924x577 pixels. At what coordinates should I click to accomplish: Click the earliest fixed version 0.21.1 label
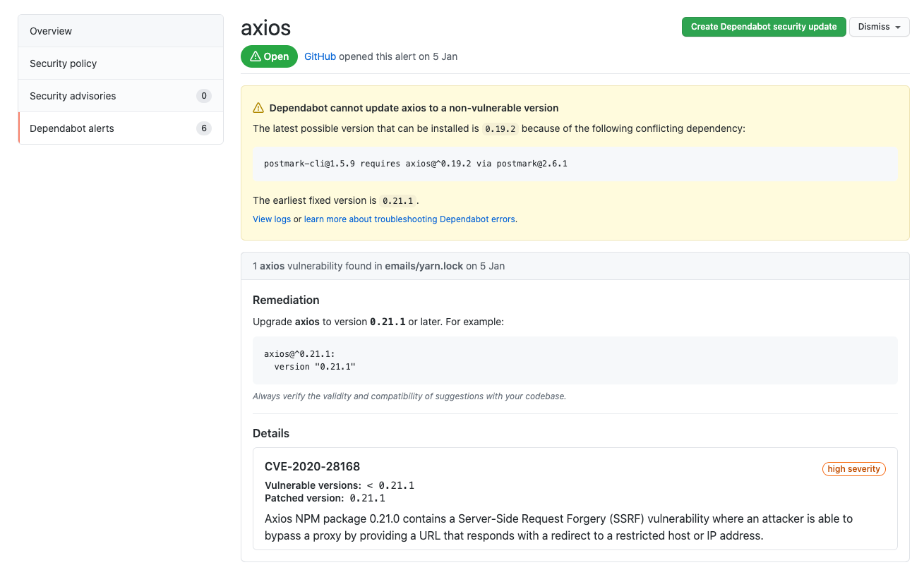(x=398, y=201)
